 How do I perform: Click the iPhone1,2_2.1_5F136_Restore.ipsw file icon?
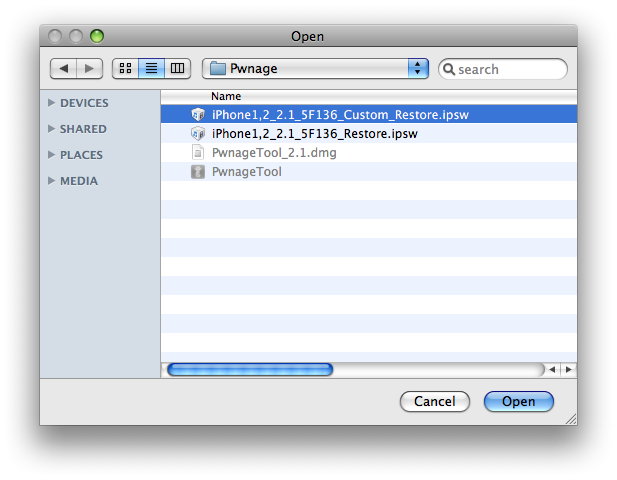(x=198, y=133)
